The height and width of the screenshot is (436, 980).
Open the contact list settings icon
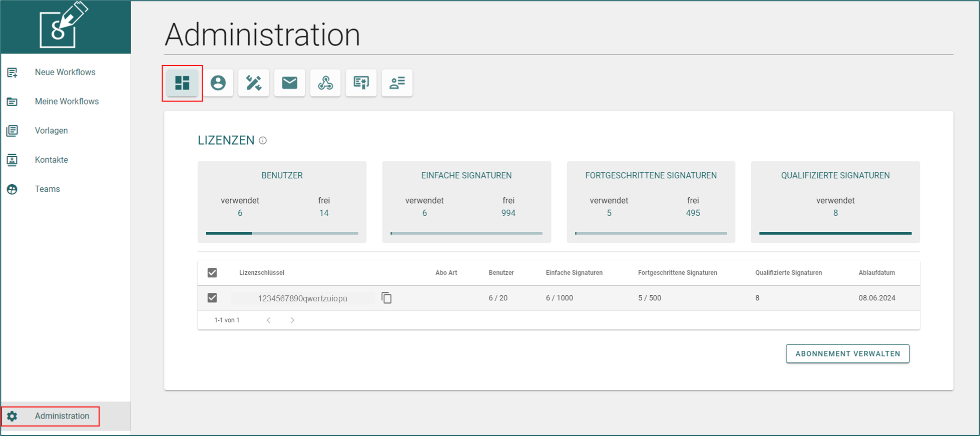pyautogui.click(x=397, y=83)
